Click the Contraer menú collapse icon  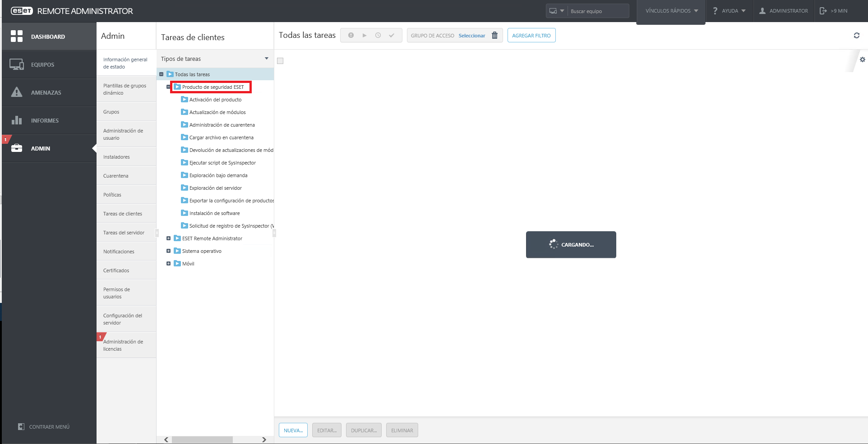click(x=21, y=426)
